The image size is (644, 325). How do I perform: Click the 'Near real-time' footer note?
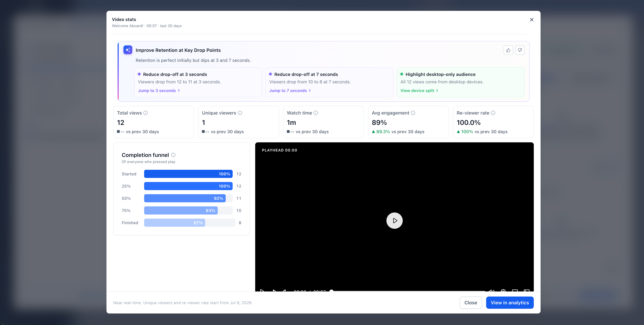point(183,303)
